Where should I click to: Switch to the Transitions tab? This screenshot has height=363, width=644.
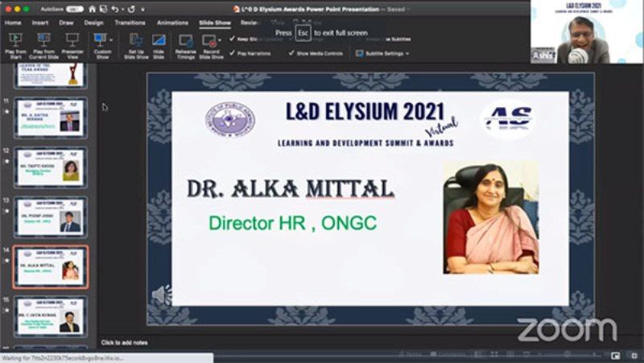coord(130,23)
